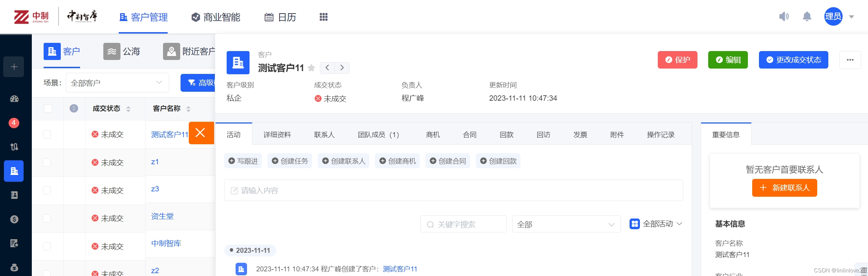Screen dimensions: 868x276
Task: Click the 更改成交状态 button
Action: pos(794,60)
